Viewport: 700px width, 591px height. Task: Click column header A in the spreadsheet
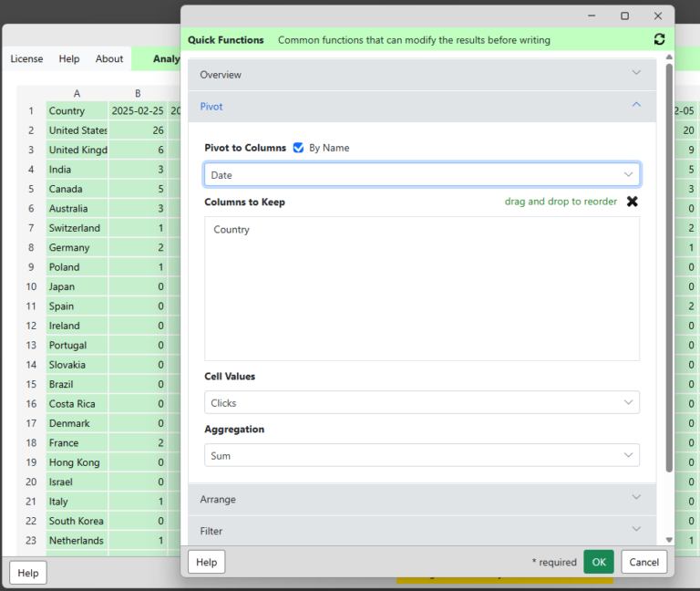[77, 93]
